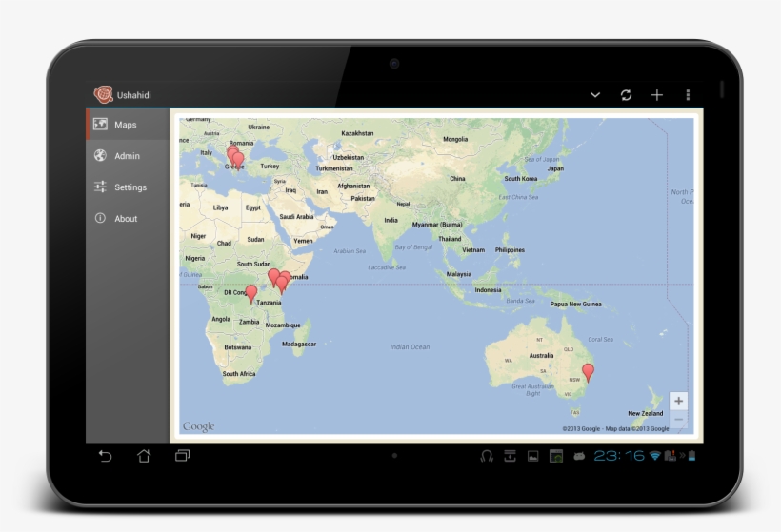
Task: Click the Google logo on the map
Action: coord(198,426)
